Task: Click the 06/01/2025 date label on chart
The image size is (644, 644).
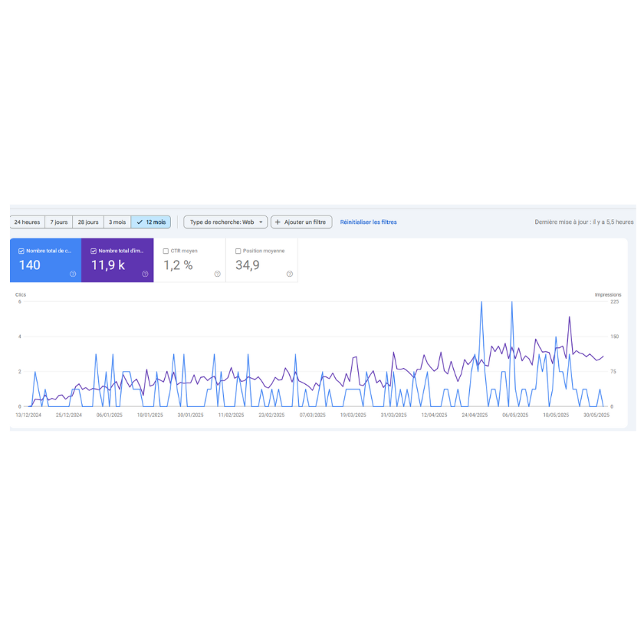Action: pos(109,416)
